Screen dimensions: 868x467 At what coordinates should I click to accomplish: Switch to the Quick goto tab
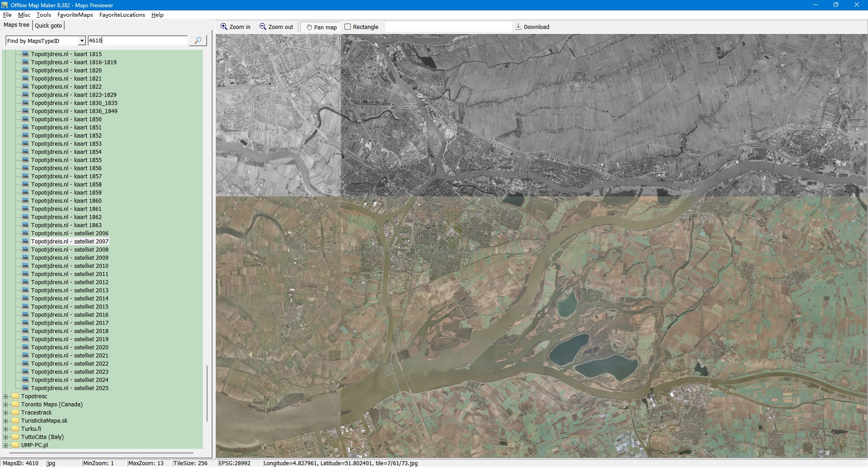pos(48,25)
